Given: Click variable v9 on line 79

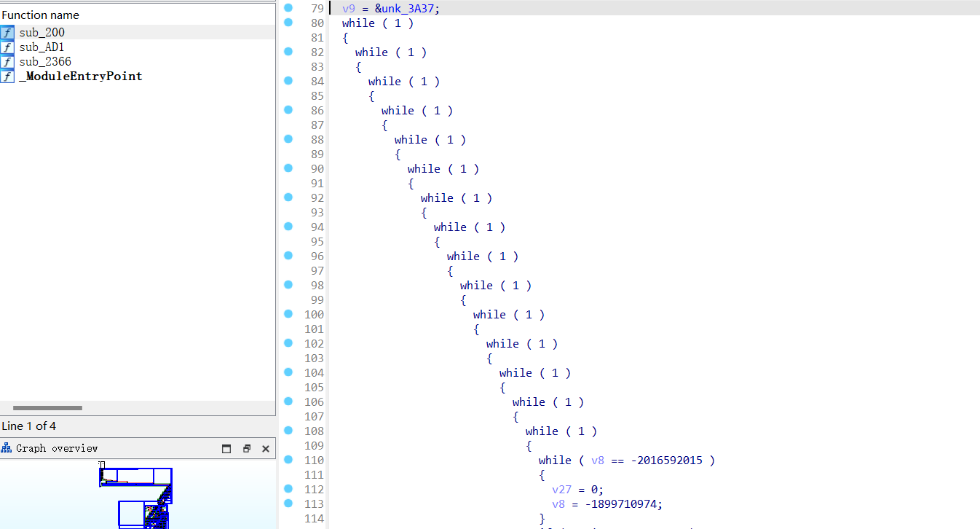Looking at the screenshot, I should [349, 9].
